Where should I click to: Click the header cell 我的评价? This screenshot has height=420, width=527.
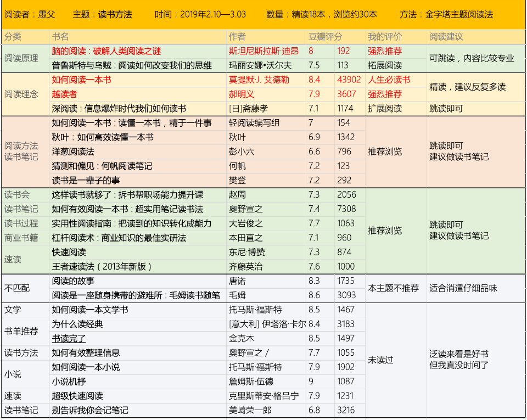(385, 37)
